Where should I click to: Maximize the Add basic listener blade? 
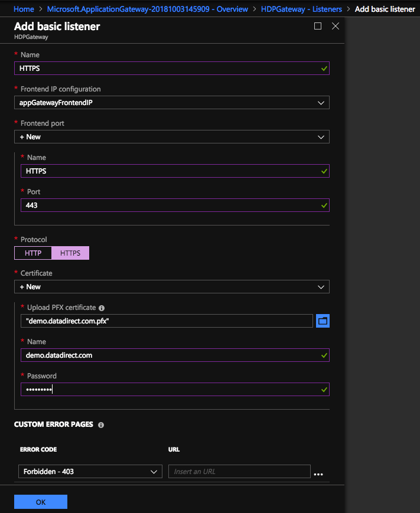click(x=318, y=26)
